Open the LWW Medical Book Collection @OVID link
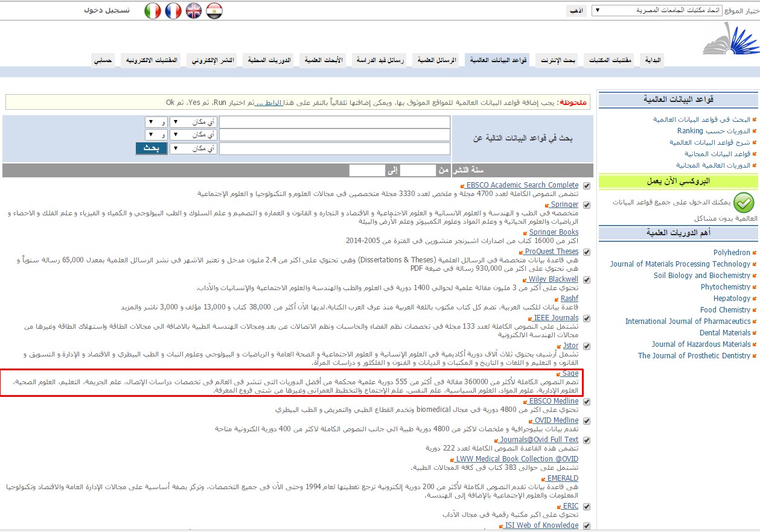This screenshot has width=760, height=532. tap(517, 459)
